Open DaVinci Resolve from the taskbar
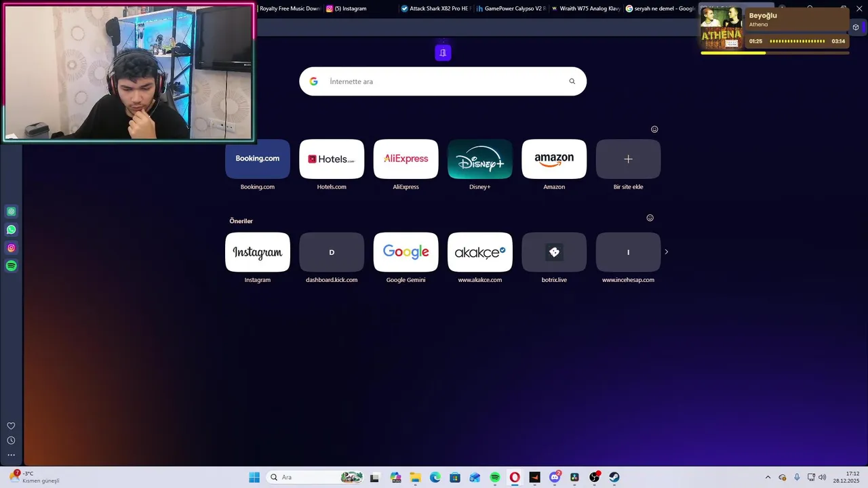The width and height of the screenshot is (868, 488). point(574,478)
